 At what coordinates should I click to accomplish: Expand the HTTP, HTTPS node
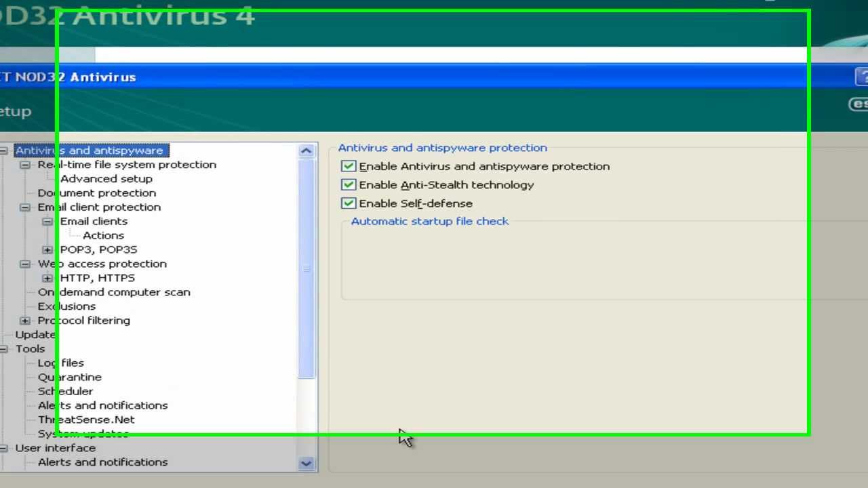tap(47, 279)
